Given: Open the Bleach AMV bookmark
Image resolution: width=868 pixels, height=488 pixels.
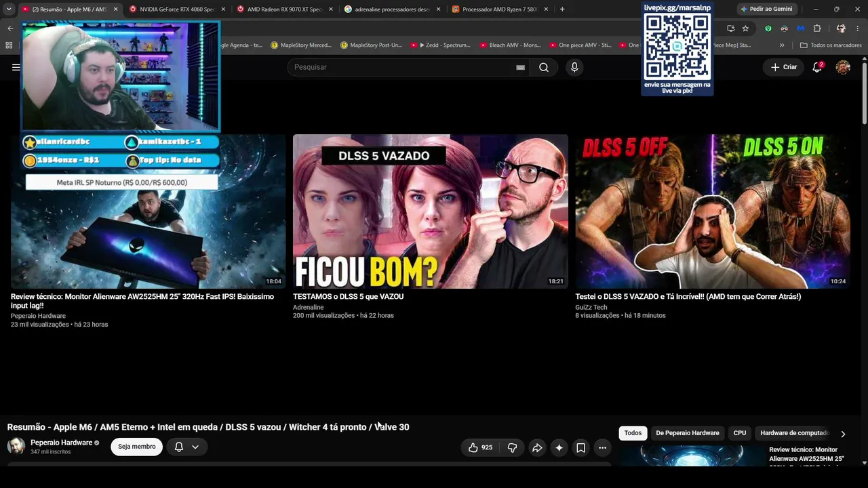Looking at the screenshot, I should (510, 45).
